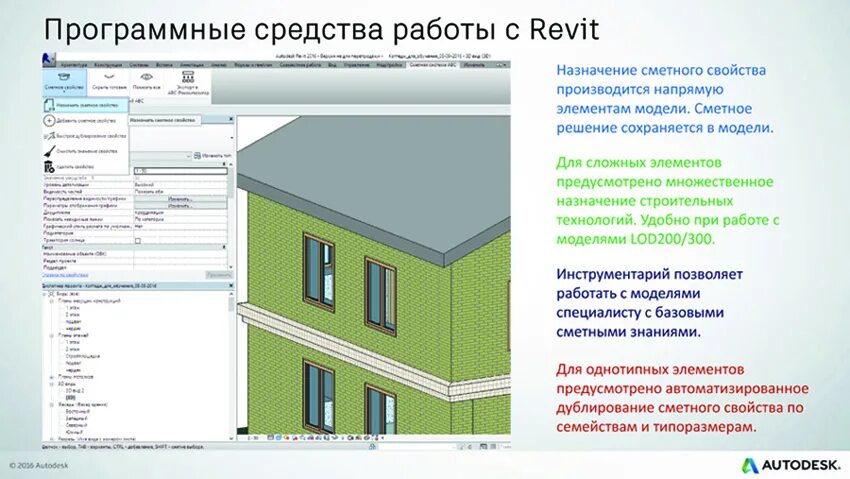Click the view scale 1:50 in view bar
Screen dimensions: 850x479
pos(253,438)
